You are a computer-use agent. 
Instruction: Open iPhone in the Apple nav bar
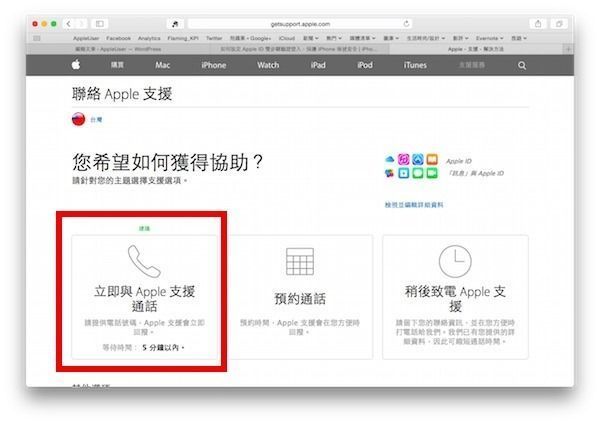click(x=214, y=65)
